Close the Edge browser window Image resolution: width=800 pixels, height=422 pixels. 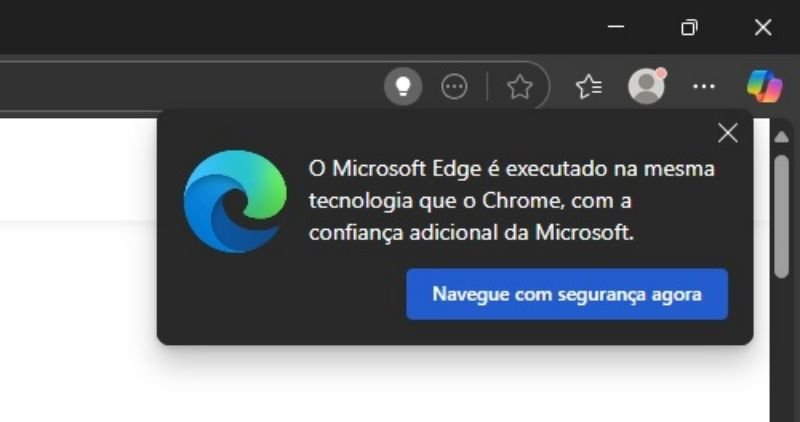763,27
